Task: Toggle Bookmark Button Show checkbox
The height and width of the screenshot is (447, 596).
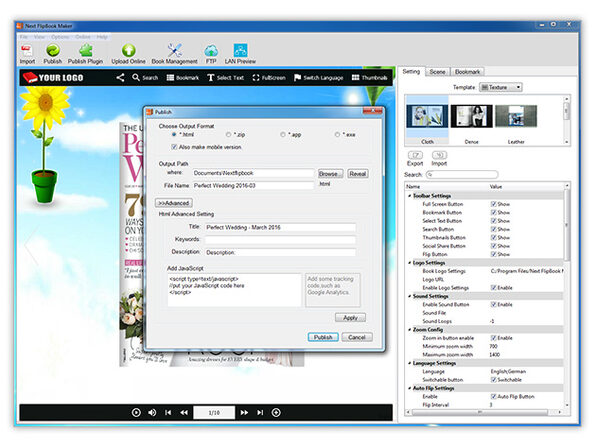Action: (x=493, y=212)
